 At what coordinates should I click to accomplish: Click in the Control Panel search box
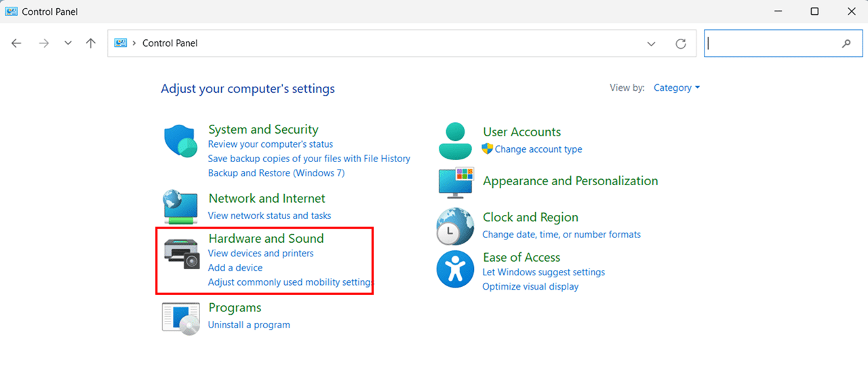point(778,43)
